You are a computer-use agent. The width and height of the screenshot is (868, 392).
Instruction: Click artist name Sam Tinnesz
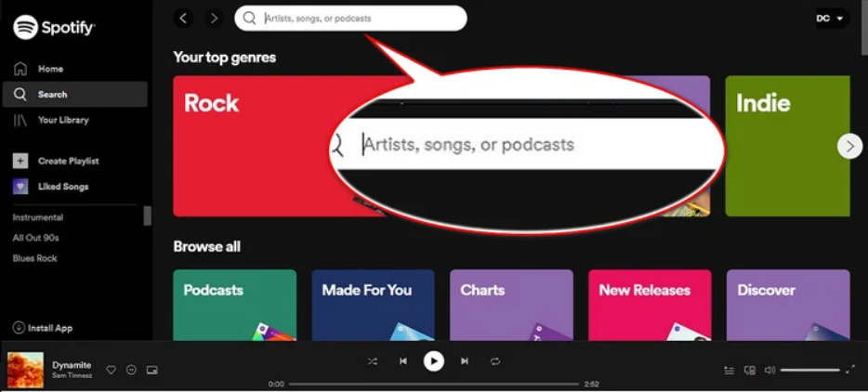[72, 375]
